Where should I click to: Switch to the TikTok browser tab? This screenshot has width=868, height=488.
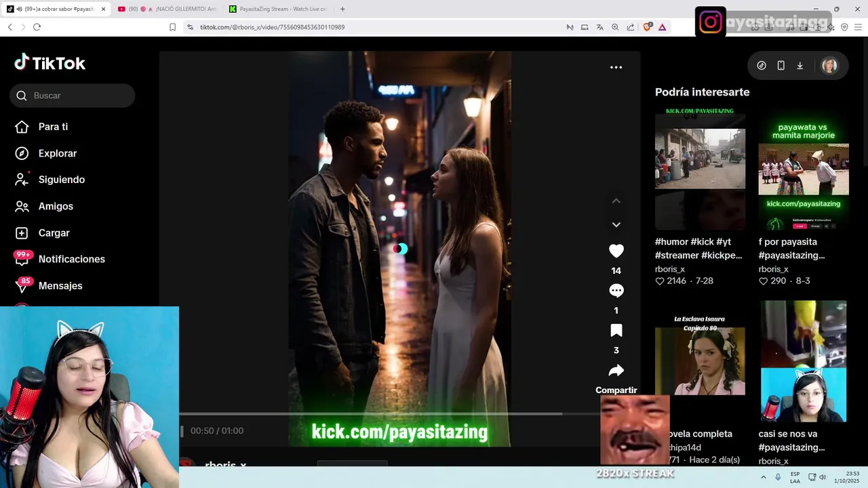tap(56, 9)
